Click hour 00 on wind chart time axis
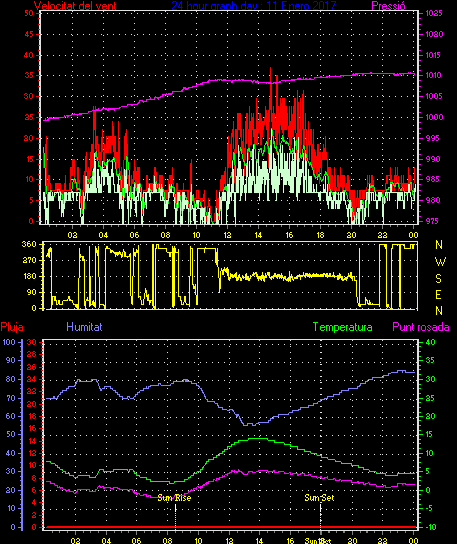Screen dimensions: 457x544 tap(413, 235)
